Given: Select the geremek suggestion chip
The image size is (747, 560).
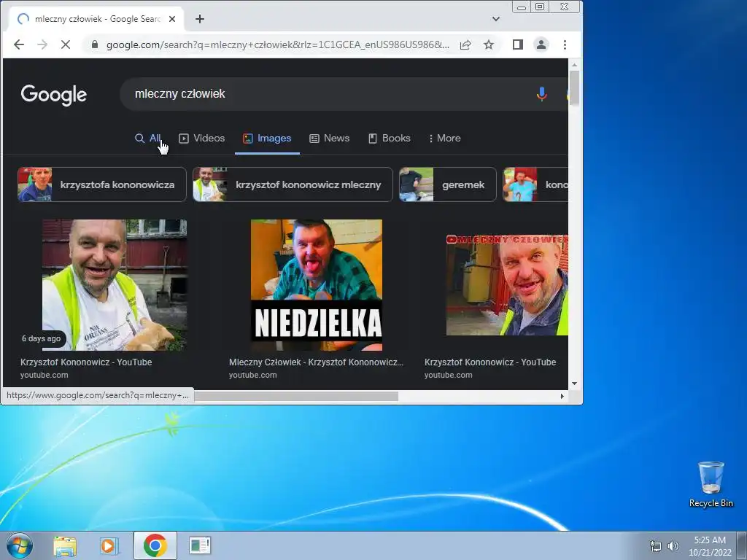Looking at the screenshot, I should [448, 184].
